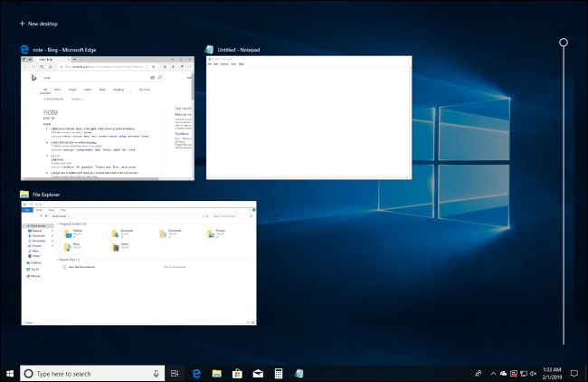Click the OneDrive cloud tray icon

point(504,373)
